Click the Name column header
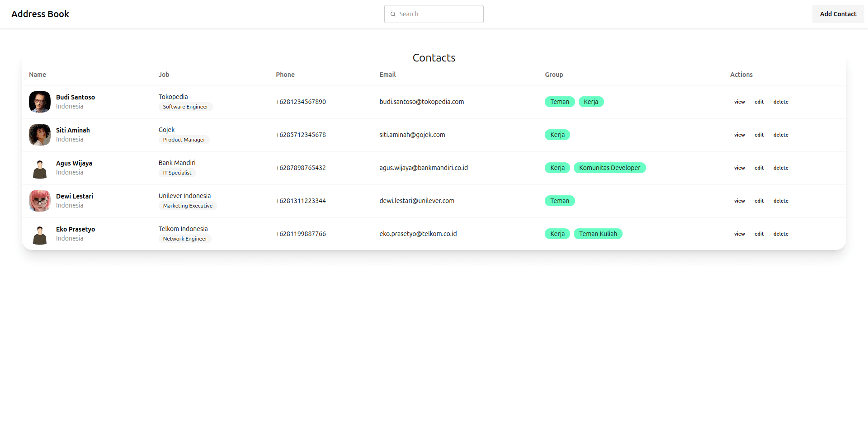 pyautogui.click(x=38, y=74)
